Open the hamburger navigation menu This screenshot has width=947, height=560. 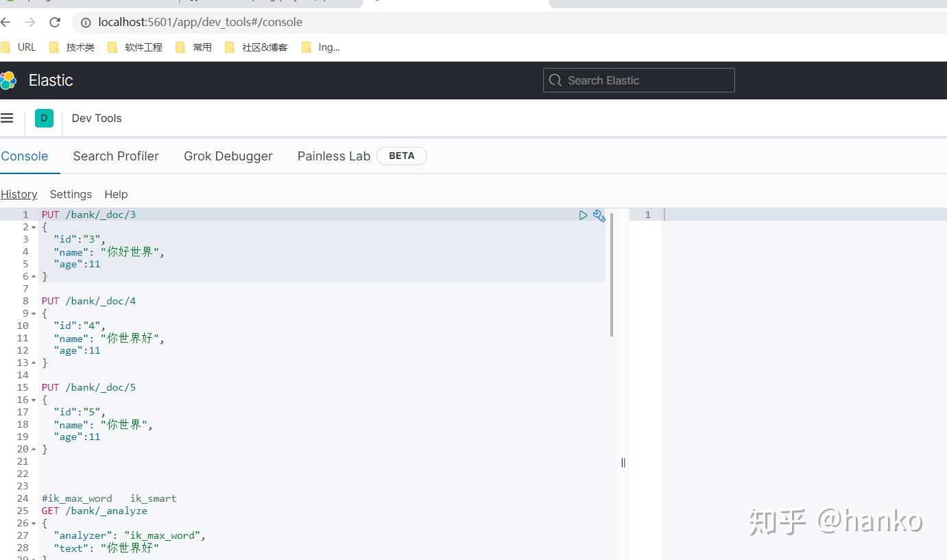pyautogui.click(x=7, y=118)
